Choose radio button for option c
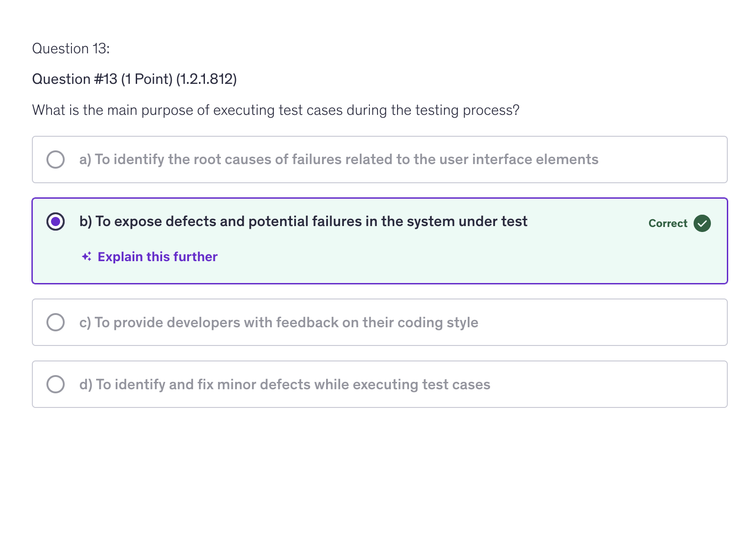 pos(56,322)
